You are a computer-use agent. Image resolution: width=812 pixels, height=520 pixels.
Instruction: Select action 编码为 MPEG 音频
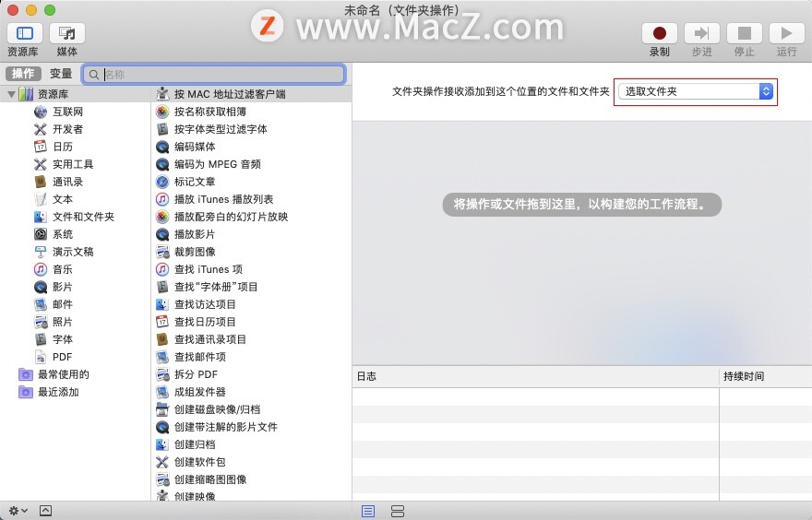click(253, 164)
